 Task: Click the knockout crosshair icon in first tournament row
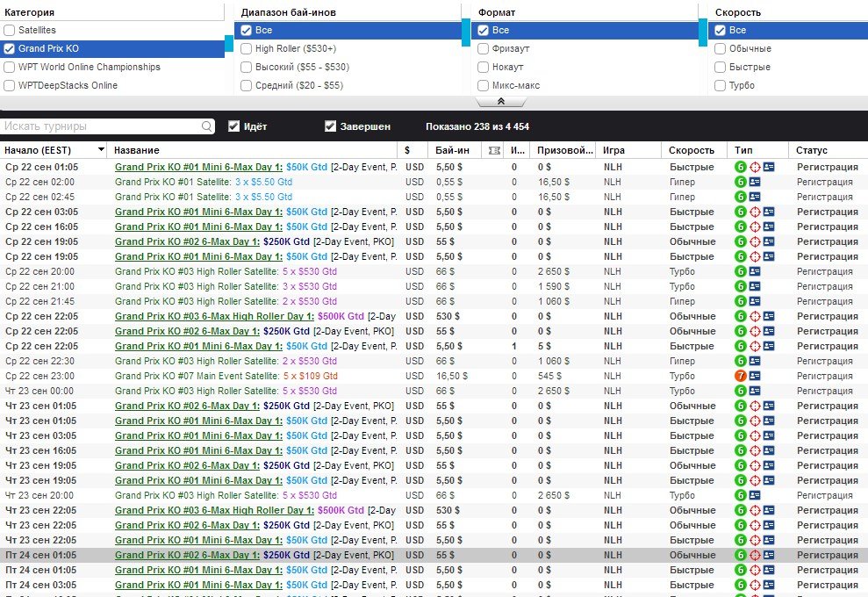[x=754, y=167]
